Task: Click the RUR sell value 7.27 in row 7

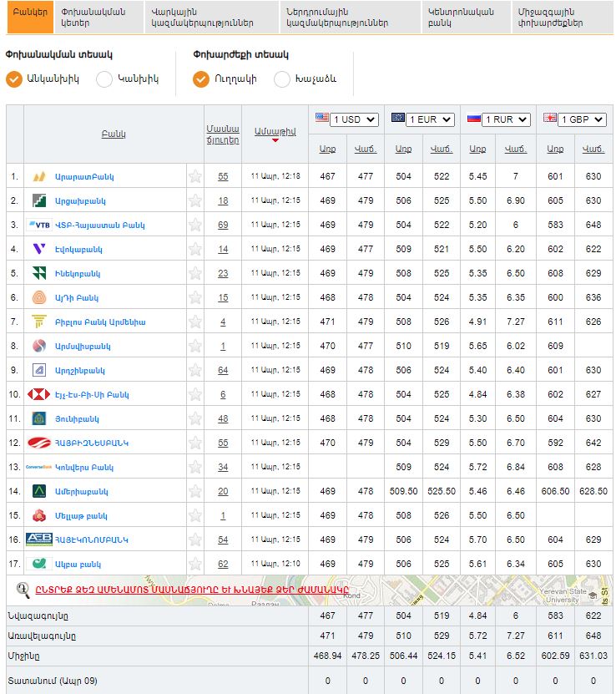Action: point(516,322)
